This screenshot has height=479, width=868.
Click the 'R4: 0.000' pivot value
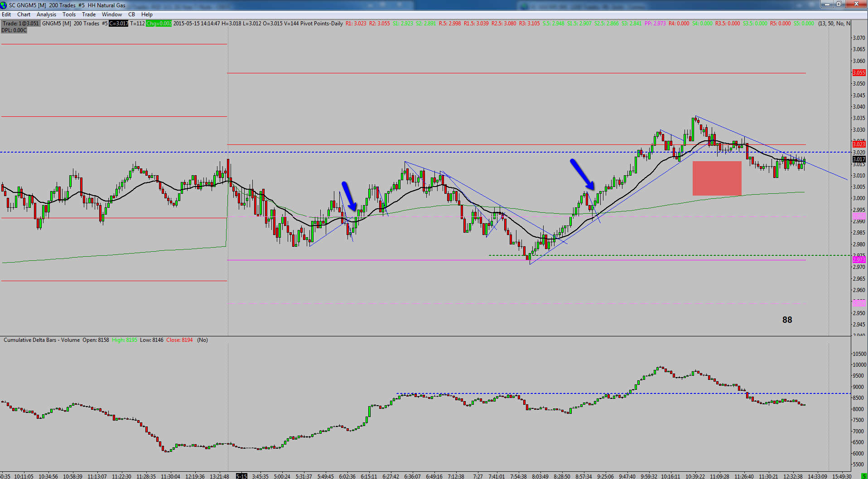679,24
